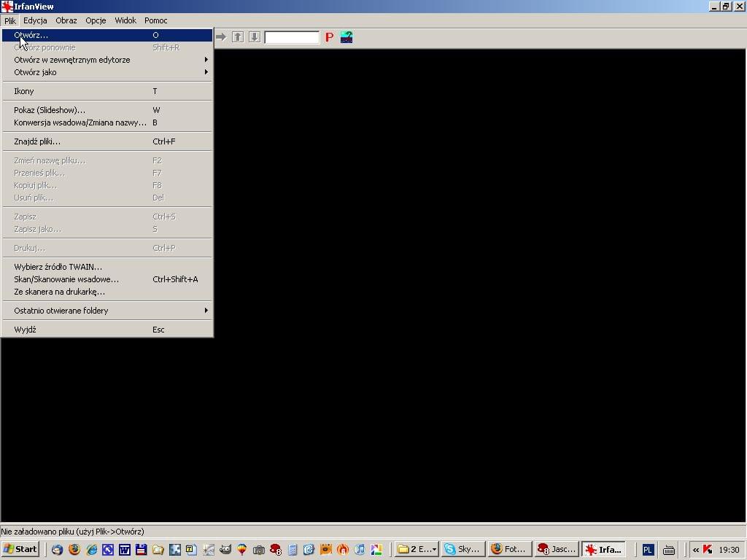Viewport: 747px width, 560px height.
Task: Click the IrfanView taskbar button
Action: tap(603, 550)
